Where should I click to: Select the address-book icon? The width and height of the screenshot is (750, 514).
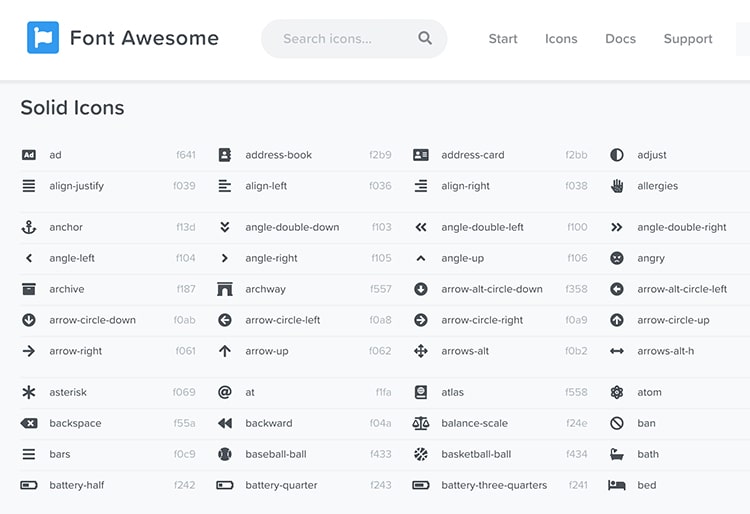(225, 155)
